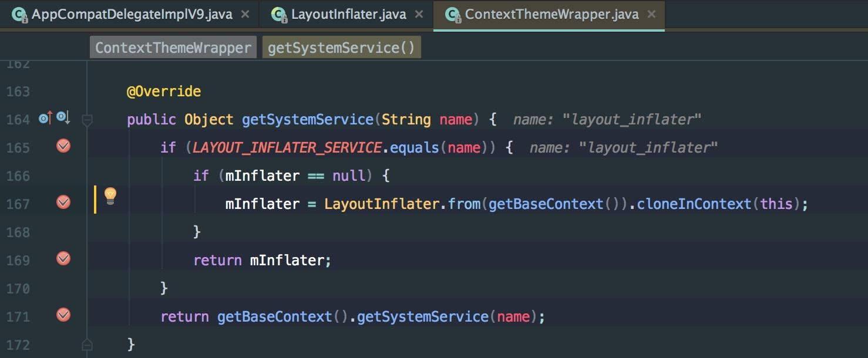The width and height of the screenshot is (868, 358).
Task: Click line number 170 in gutter
Action: [18, 289]
